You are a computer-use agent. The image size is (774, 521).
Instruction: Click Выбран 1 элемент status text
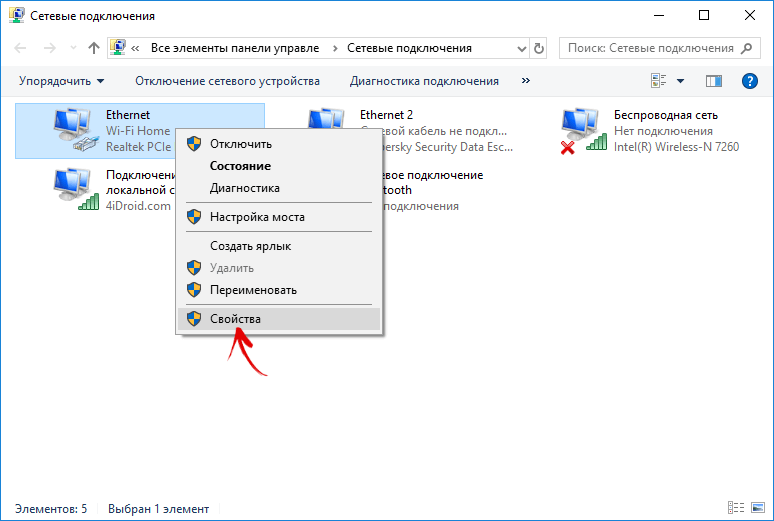pos(158,509)
